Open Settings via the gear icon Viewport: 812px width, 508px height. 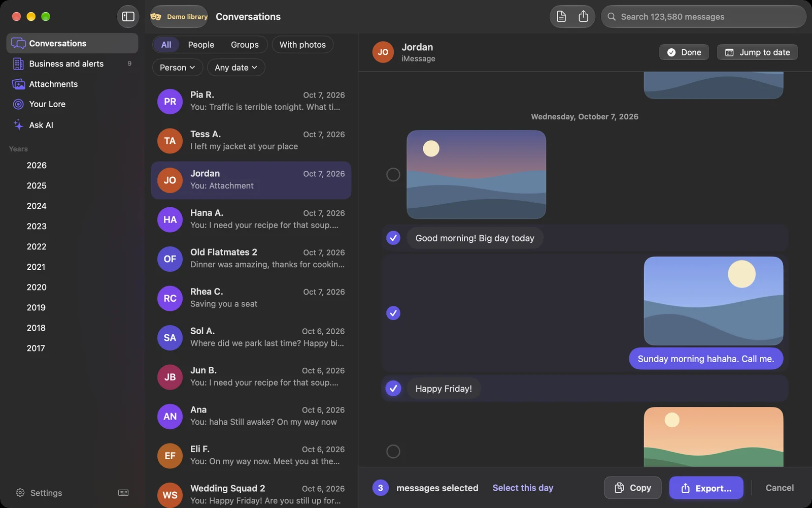coord(20,493)
